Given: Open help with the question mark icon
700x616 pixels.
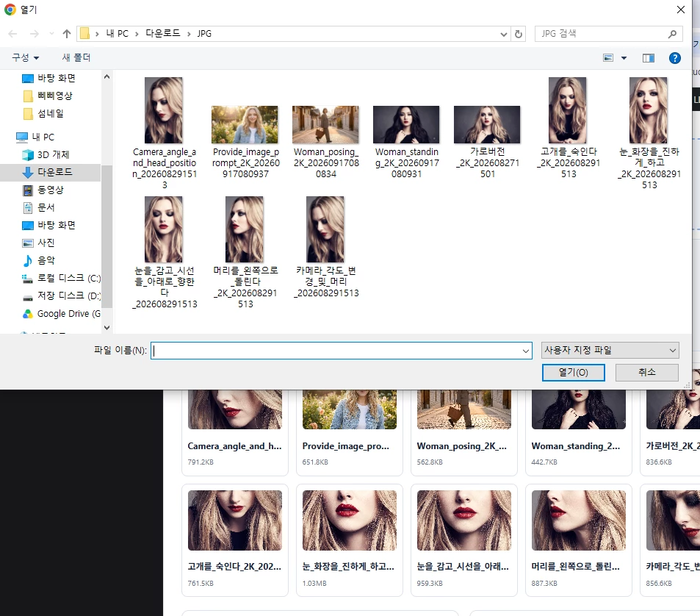Looking at the screenshot, I should 674,58.
